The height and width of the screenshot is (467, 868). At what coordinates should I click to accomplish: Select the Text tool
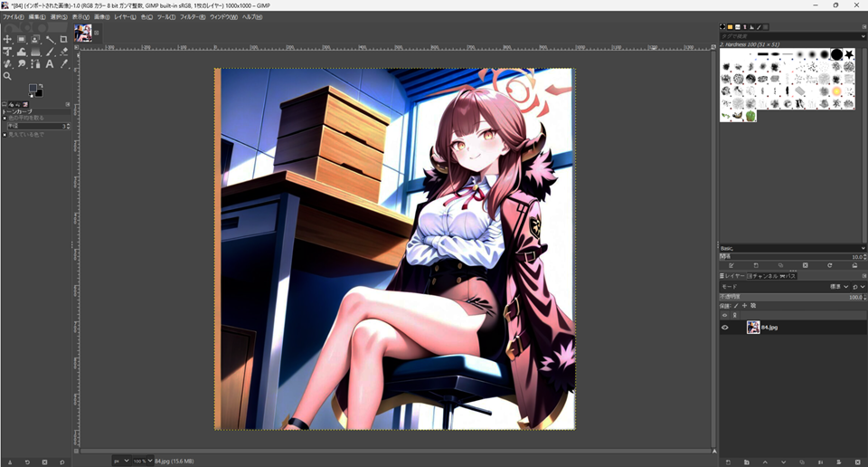[x=50, y=64]
